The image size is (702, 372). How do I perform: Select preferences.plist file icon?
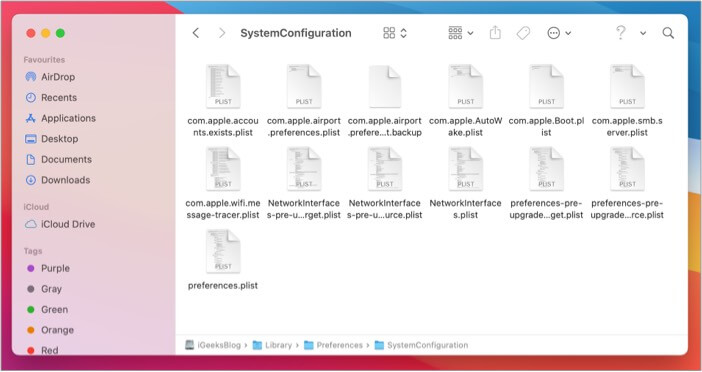(x=223, y=251)
